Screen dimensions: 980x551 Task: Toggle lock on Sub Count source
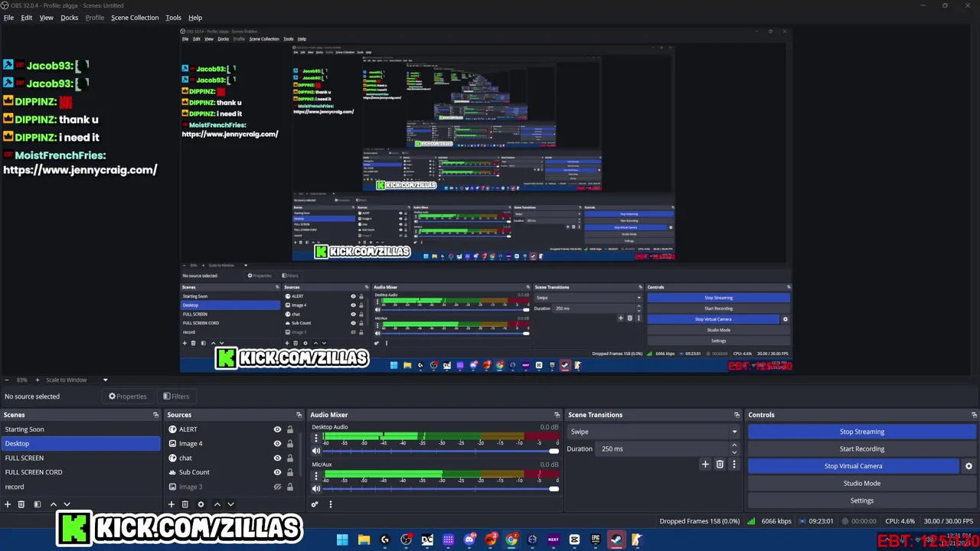pyautogui.click(x=289, y=472)
